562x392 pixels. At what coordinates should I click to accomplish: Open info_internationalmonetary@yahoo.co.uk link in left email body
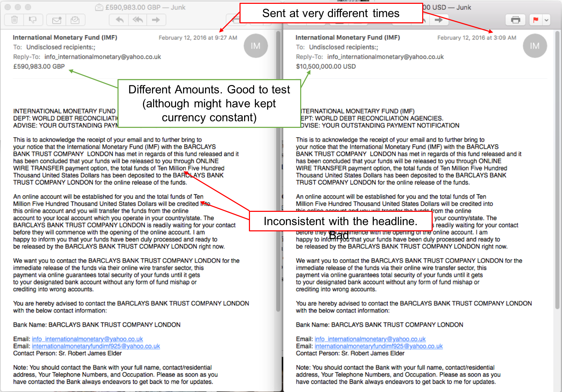tap(88, 339)
